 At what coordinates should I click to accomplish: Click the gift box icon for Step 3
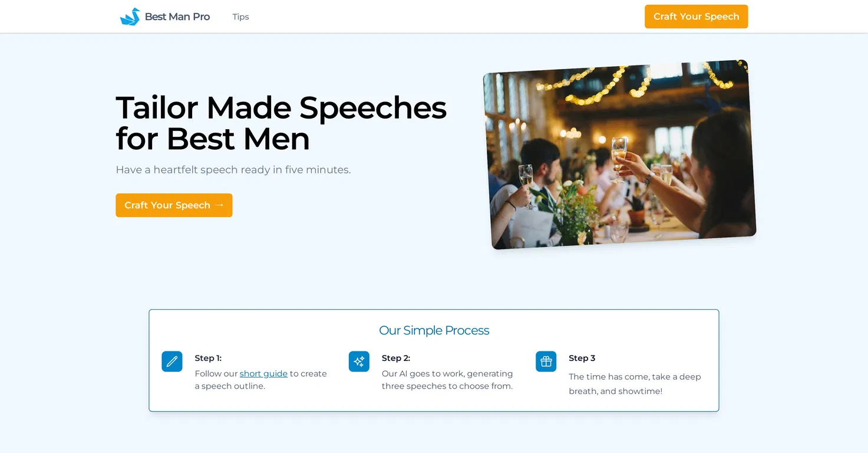tap(546, 362)
